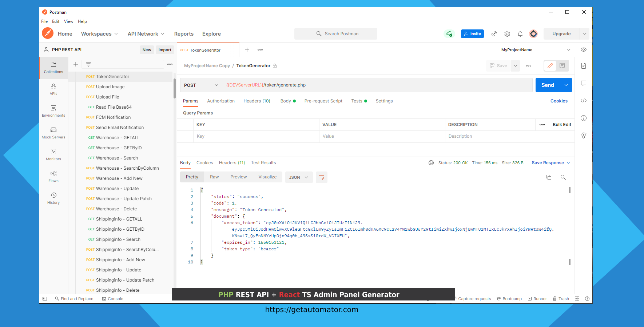The width and height of the screenshot is (644, 327).
Task: Click the lightbulb related collections icon
Action: coord(584,136)
